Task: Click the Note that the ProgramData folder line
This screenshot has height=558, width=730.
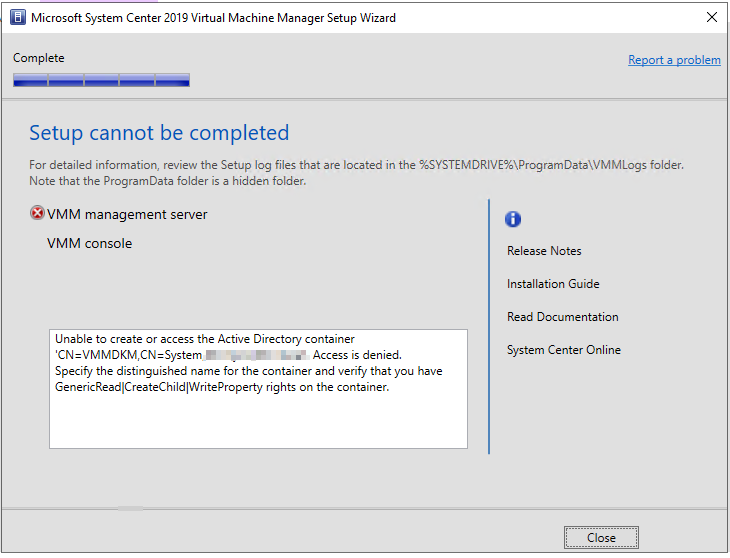Action: 168,181
